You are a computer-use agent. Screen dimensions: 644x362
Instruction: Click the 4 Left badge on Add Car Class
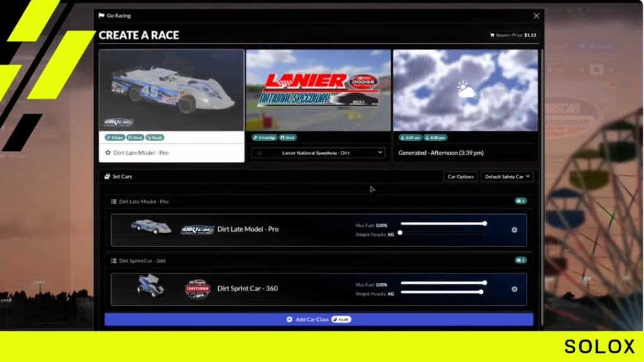pos(341,319)
